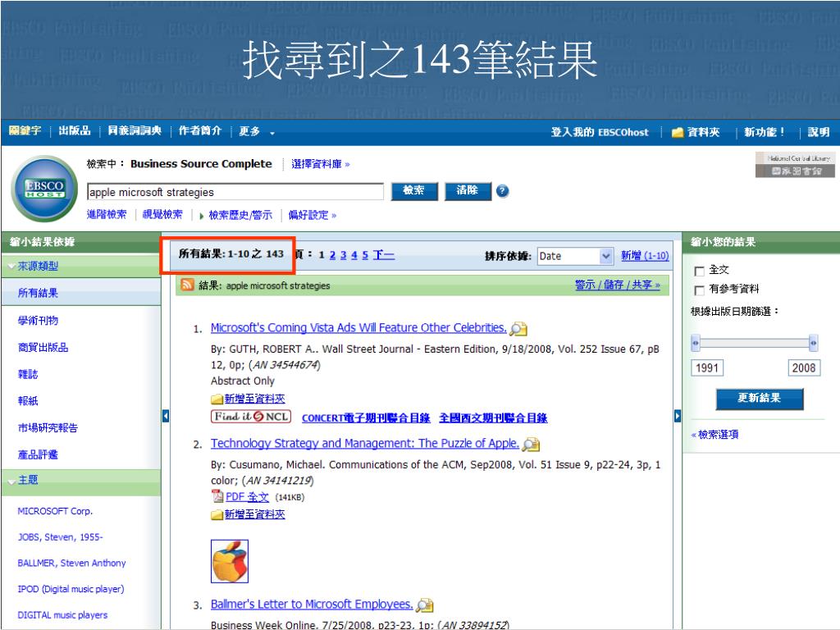
Task: Click 登入我的 EBSCOhost
Action: 600,132
